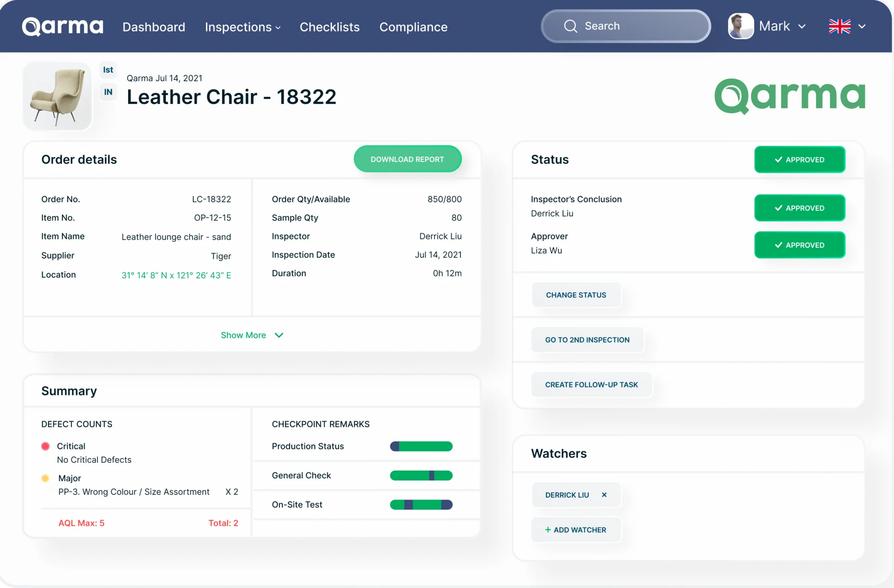Open Mark's profile avatar
Image resolution: width=894 pixels, height=588 pixels.
pos(741,26)
